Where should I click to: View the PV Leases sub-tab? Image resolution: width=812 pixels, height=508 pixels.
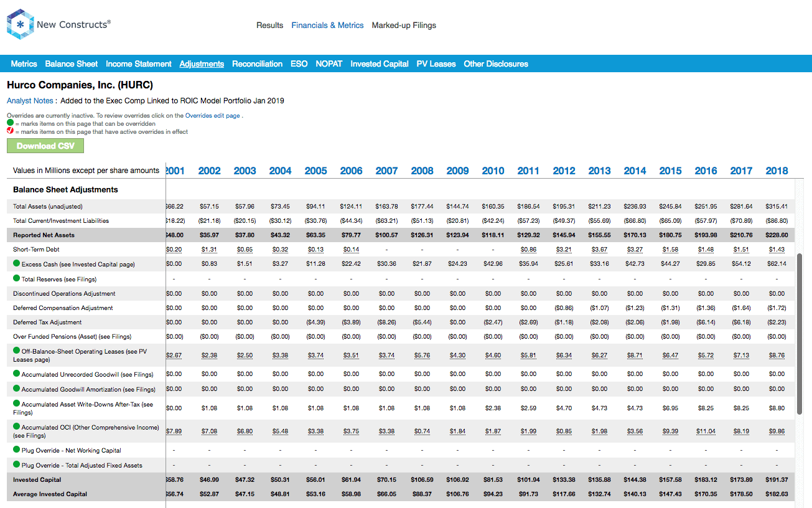pyautogui.click(x=436, y=64)
